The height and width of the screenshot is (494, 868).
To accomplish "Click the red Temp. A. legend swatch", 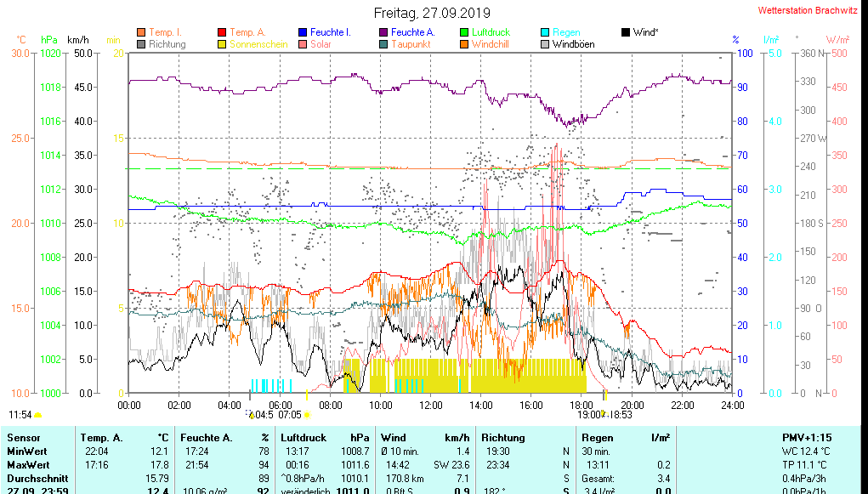I will pyautogui.click(x=223, y=32).
